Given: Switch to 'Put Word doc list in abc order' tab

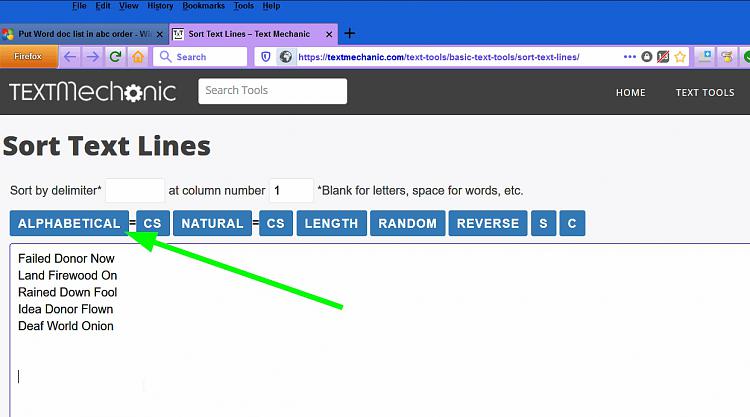Looking at the screenshot, I should (84, 34).
